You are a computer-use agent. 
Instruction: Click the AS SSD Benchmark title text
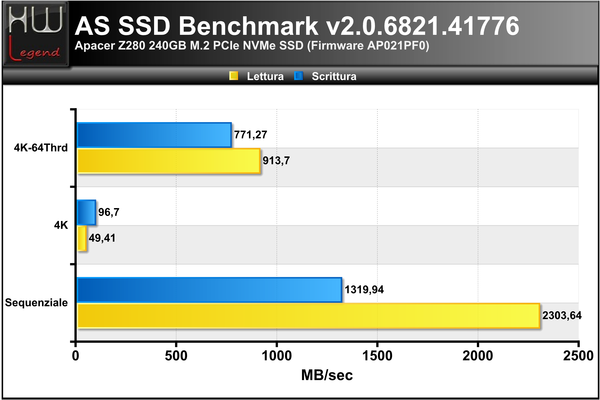click(x=297, y=26)
